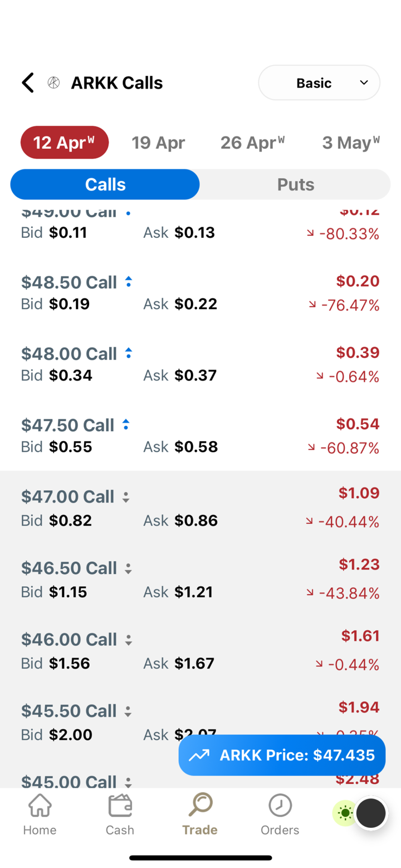
Task: Select the 19 Apr expiry tab
Action: 158,143
